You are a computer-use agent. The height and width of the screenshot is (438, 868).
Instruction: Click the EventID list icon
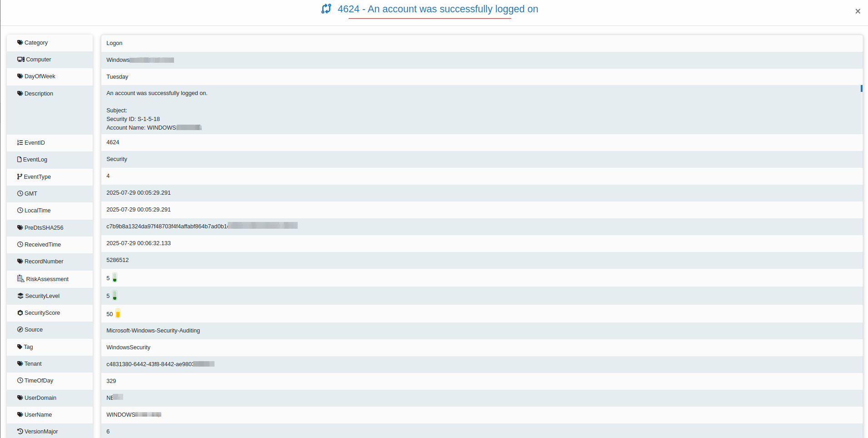(20, 143)
